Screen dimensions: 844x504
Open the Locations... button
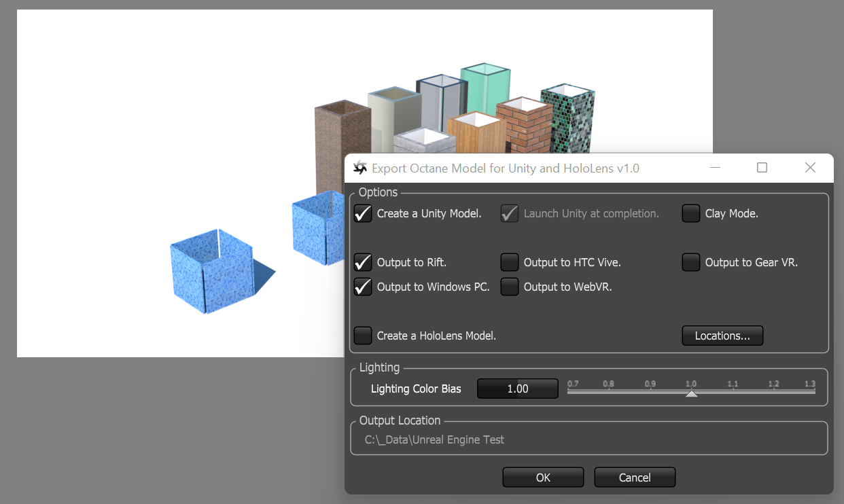[x=722, y=336]
